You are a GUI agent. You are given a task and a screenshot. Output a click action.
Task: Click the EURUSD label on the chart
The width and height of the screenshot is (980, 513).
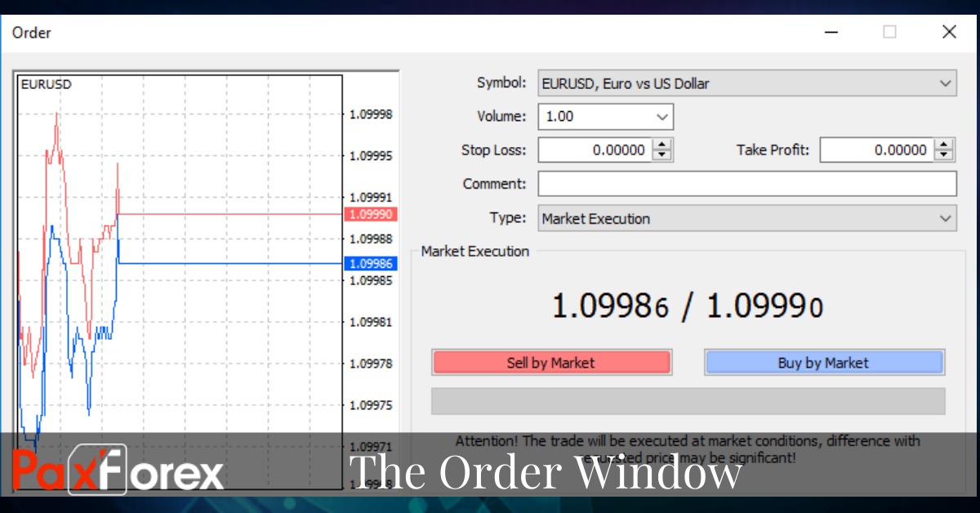[46, 83]
